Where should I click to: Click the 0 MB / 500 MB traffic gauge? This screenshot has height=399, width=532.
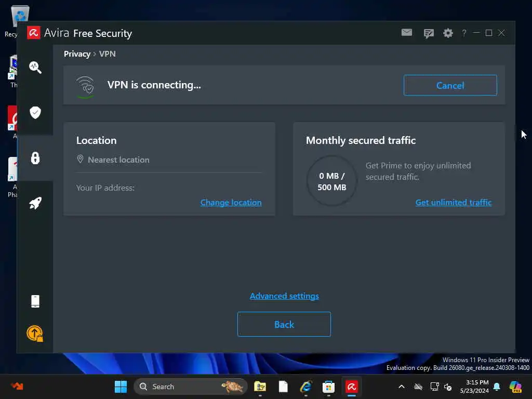(x=332, y=181)
